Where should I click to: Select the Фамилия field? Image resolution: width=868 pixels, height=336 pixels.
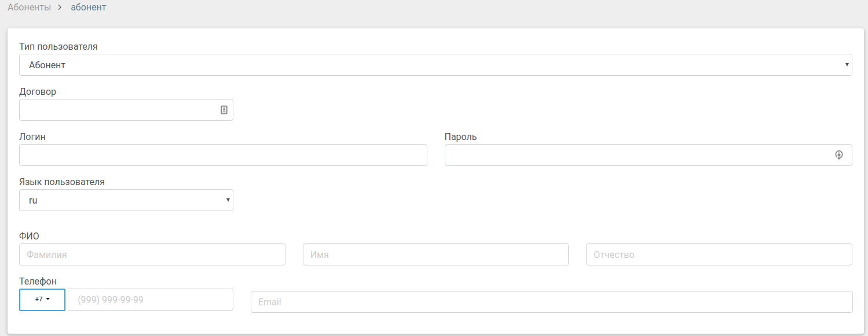152,254
